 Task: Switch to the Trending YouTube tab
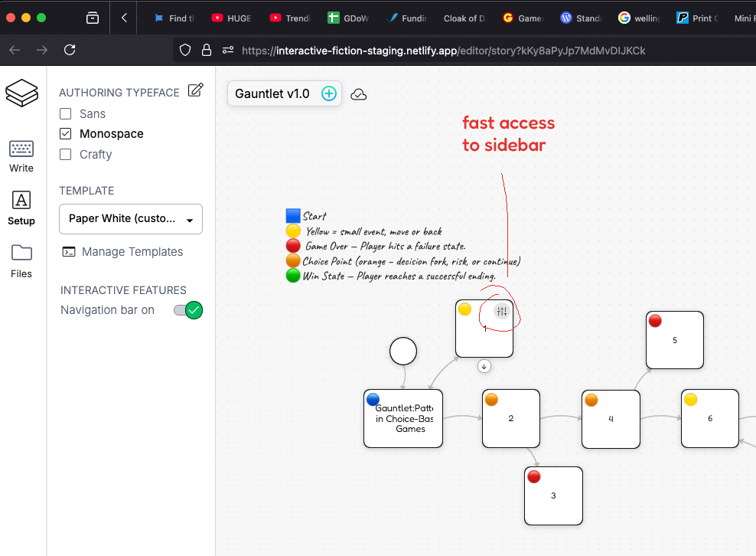coord(290,18)
